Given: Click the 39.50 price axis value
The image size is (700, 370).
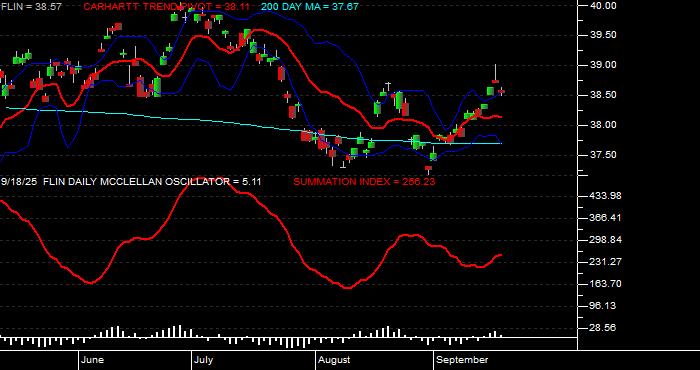Looking at the screenshot, I should coord(604,35).
